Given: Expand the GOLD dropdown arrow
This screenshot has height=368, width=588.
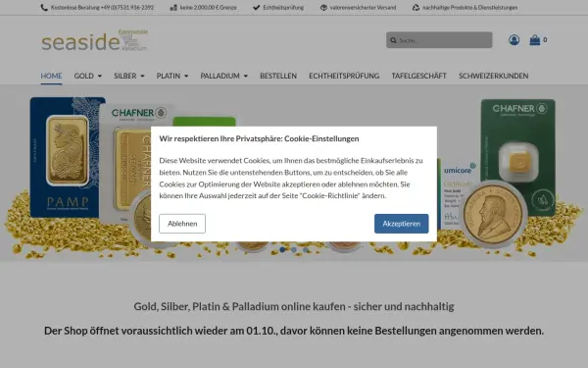Looking at the screenshot, I should [x=100, y=77].
